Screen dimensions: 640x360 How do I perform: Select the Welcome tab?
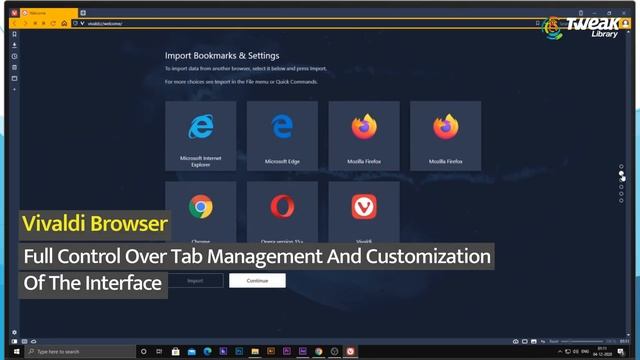pos(49,13)
